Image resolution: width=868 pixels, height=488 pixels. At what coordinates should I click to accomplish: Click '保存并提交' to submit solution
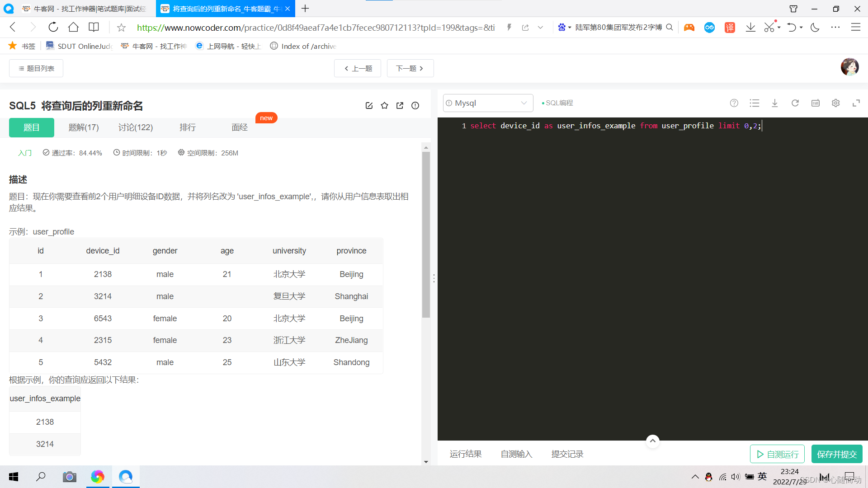coord(838,454)
